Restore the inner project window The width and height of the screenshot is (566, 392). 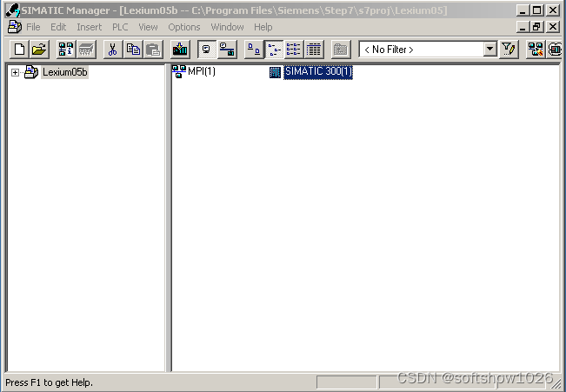536,27
